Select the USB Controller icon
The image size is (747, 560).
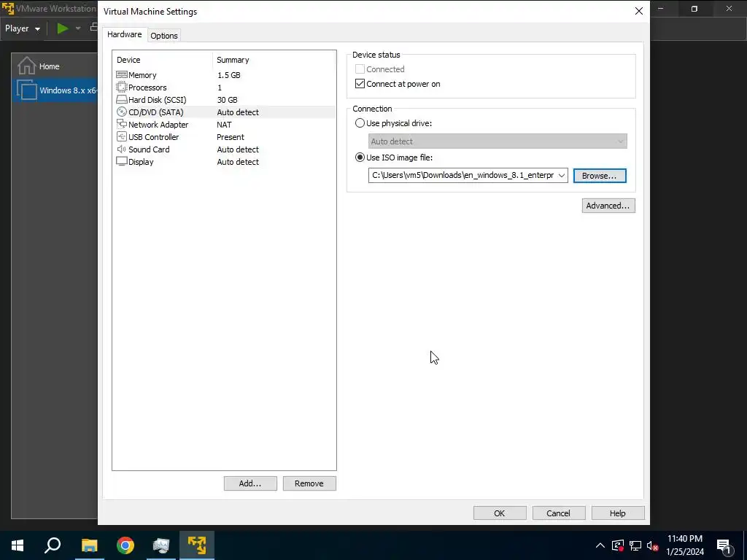click(x=122, y=136)
